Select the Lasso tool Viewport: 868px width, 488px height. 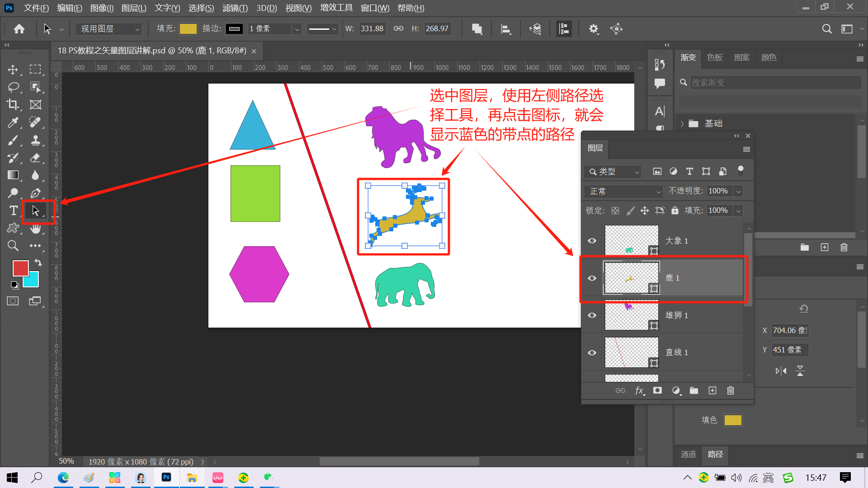[x=13, y=87]
